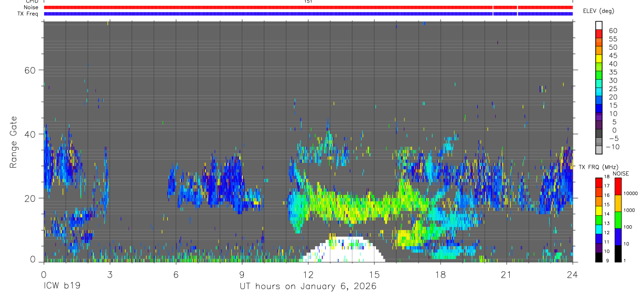Image resolution: width=644 pixels, height=297 pixels.
Task: Click the '16' label on TX FRQ scale
Action: (606, 195)
